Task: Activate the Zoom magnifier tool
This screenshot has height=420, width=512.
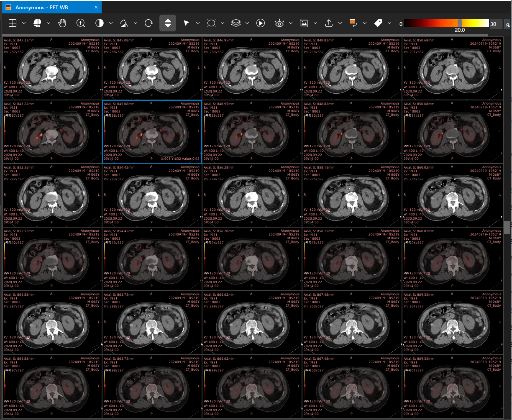Action: pyautogui.click(x=81, y=23)
